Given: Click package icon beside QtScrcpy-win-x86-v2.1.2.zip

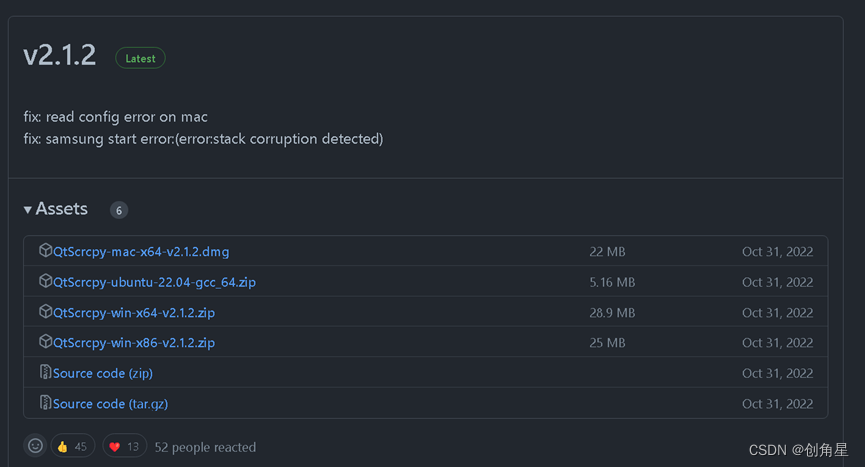Looking at the screenshot, I should (x=45, y=342).
